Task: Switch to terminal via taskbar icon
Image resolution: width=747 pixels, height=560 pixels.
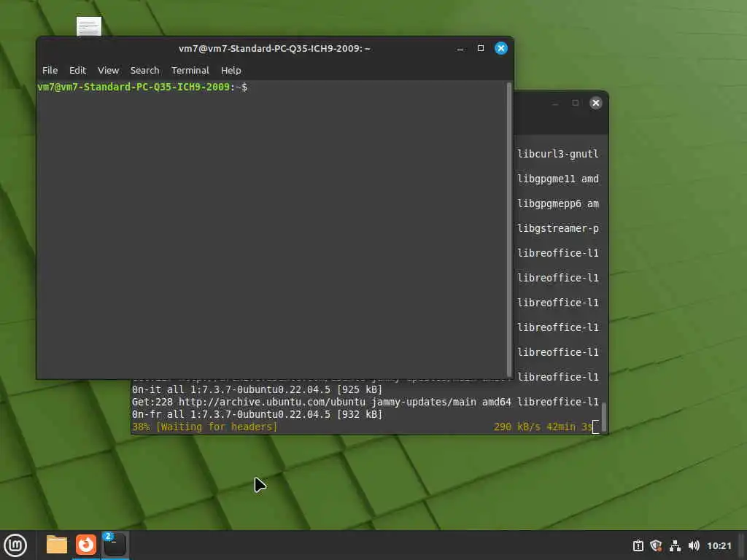Action: (115, 545)
